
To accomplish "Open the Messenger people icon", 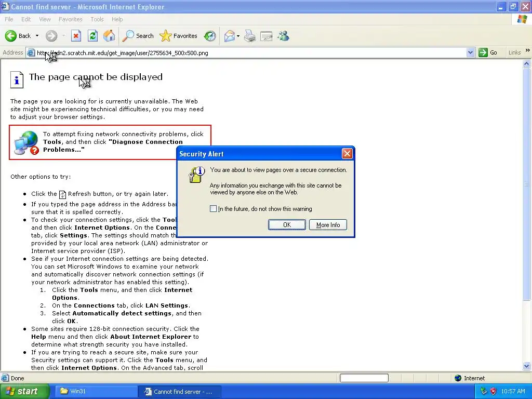I will [283, 36].
